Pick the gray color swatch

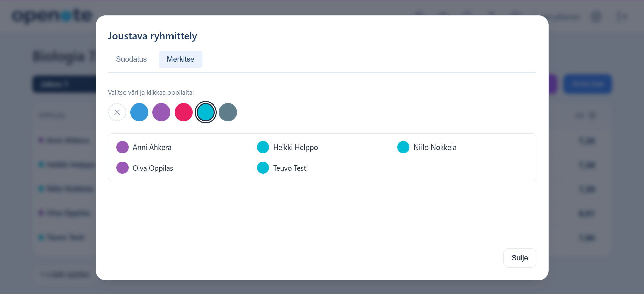pos(228,112)
